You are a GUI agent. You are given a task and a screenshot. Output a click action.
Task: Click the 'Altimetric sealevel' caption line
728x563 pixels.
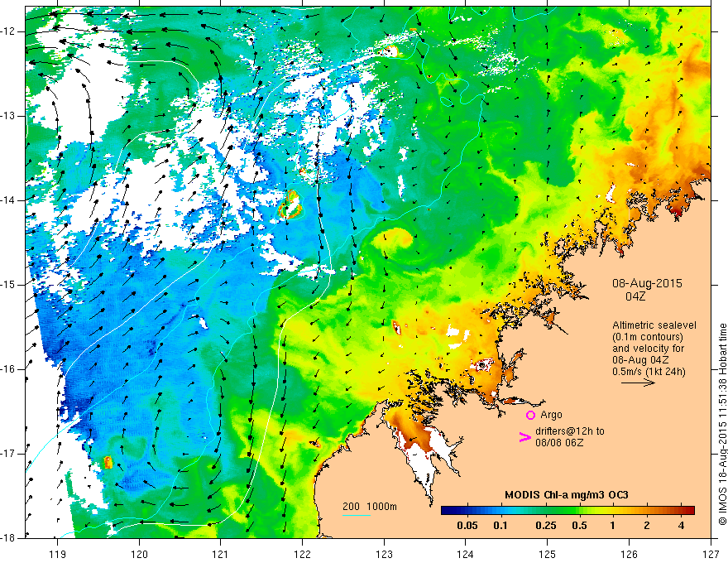[654, 325]
